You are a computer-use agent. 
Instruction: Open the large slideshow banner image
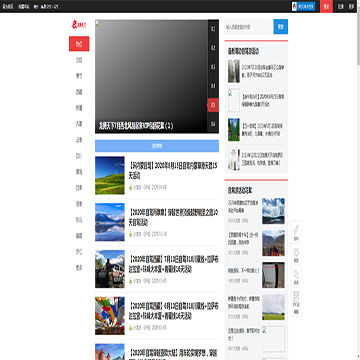coord(151,76)
